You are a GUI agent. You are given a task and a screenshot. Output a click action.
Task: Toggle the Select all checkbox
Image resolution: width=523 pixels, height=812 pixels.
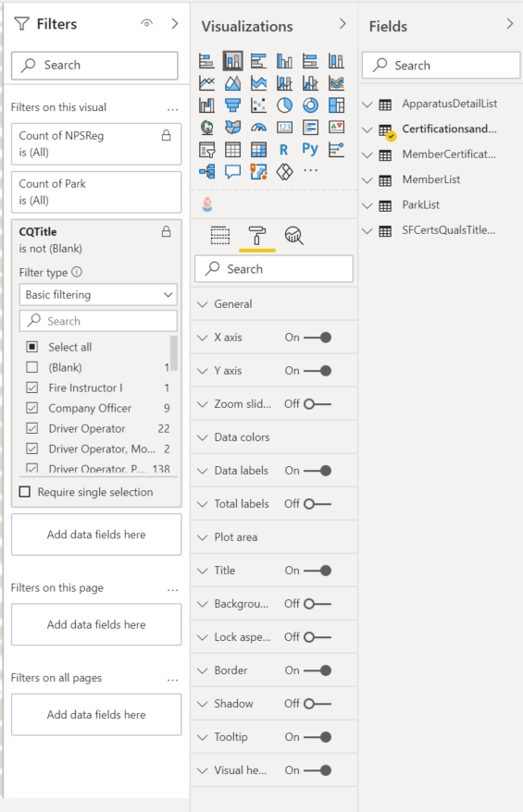point(32,347)
